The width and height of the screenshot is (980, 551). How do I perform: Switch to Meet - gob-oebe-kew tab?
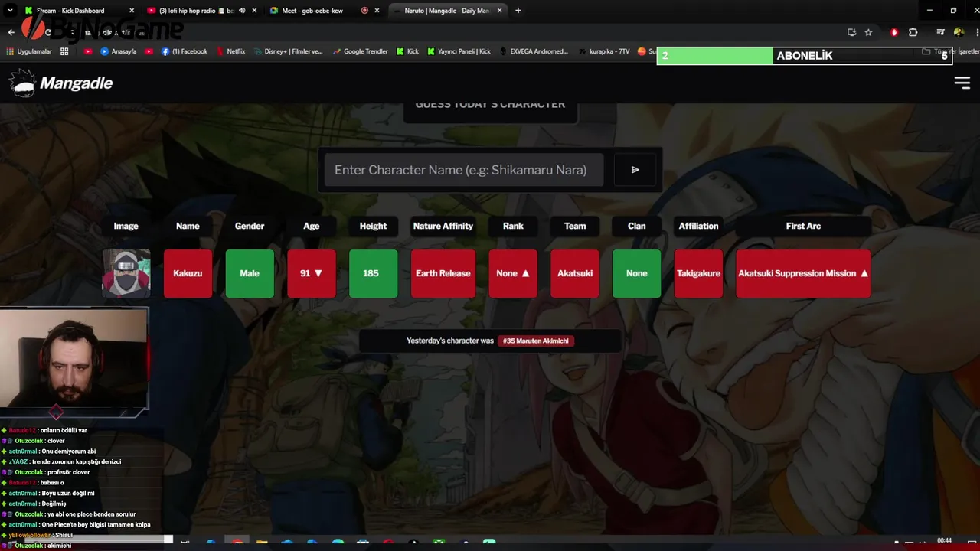pyautogui.click(x=325, y=11)
